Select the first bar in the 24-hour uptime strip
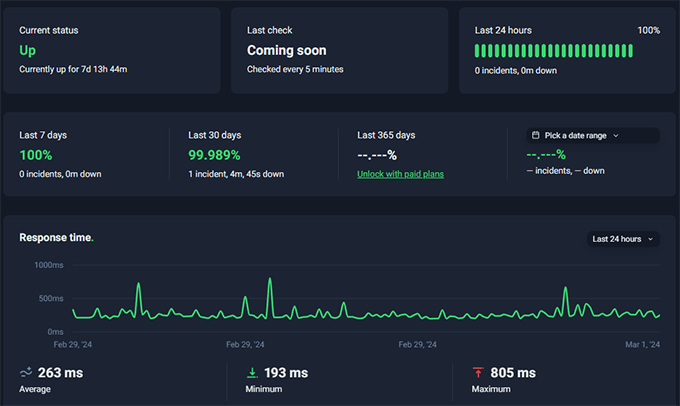This screenshot has height=406, width=680. [478, 51]
